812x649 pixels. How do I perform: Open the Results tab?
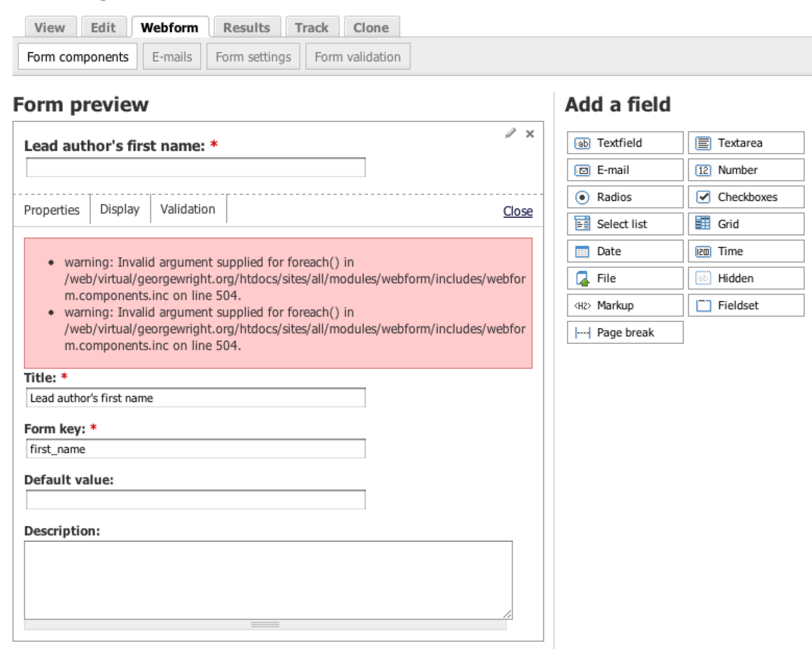pos(247,27)
